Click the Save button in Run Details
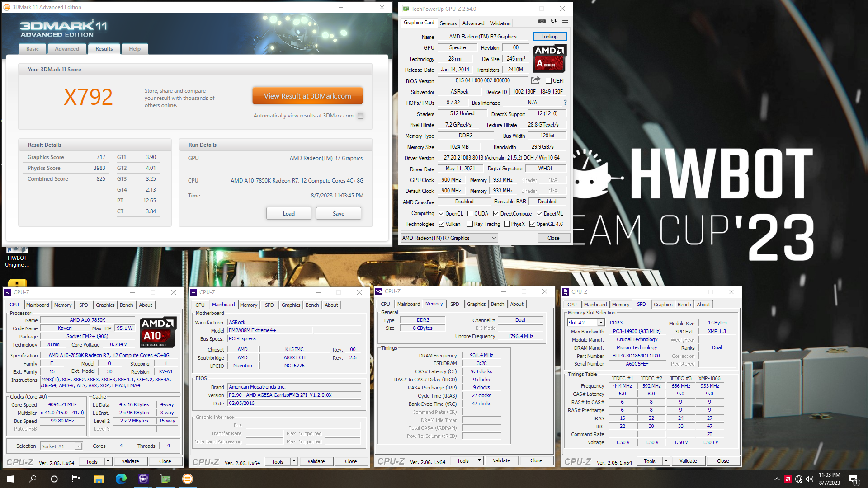 click(339, 214)
